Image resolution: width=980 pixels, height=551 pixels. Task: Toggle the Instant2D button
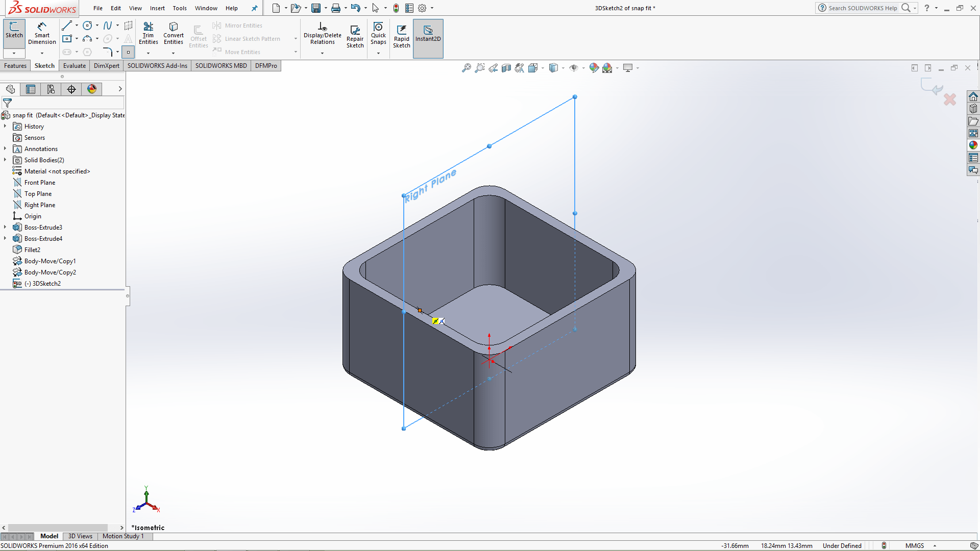click(x=428, y=38)
